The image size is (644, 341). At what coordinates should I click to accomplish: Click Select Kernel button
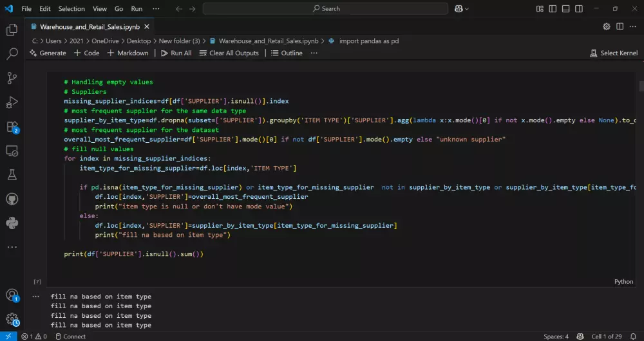[614, 53]
